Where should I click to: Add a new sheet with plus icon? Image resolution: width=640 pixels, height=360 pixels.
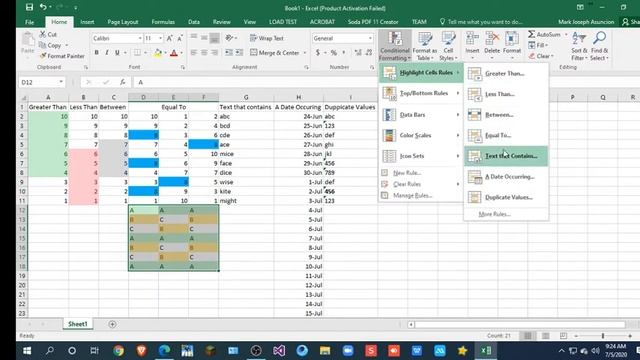(x=112, y=324)
